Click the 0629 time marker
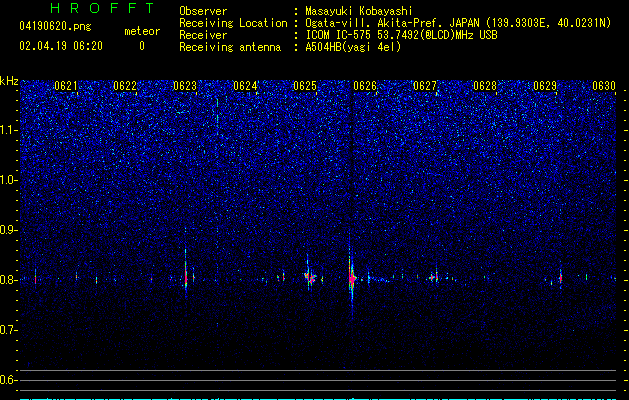The height and width of the screenshot is (400, 629). [x=545, y=86]
